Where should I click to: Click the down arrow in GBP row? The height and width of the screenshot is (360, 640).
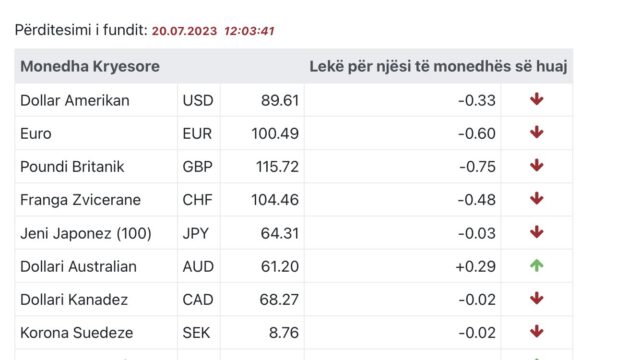536,165
